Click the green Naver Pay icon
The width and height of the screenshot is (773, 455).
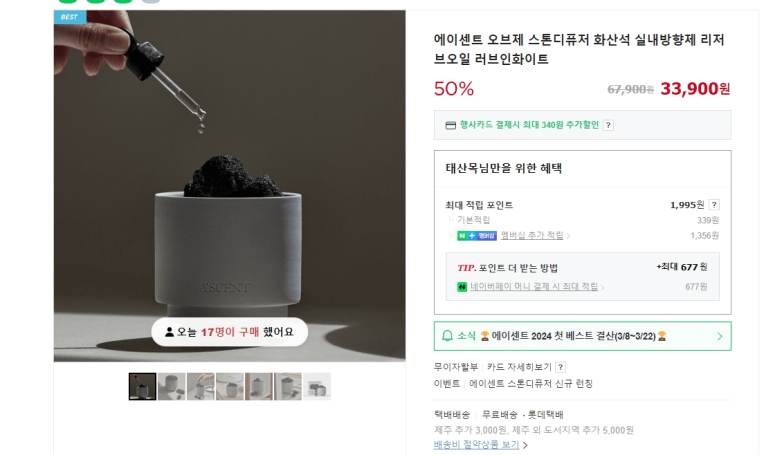(462, 286)
